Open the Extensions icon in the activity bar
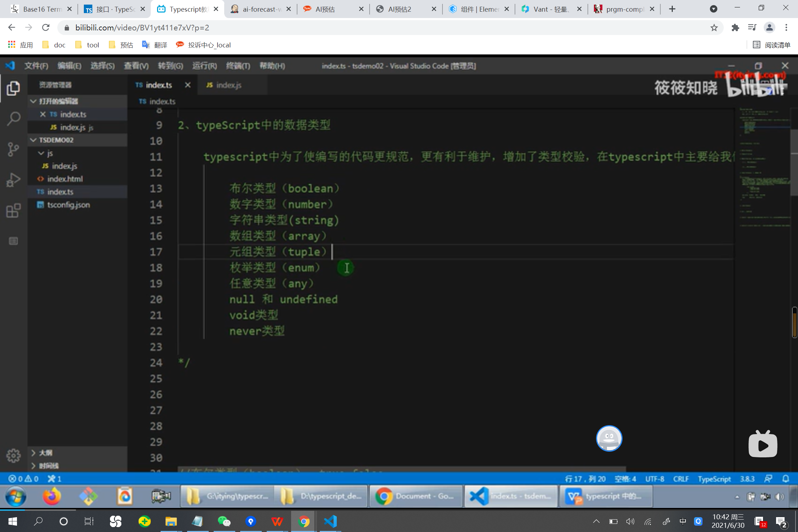The width and height of the screenshot is (798, 532). pos(13,211)
